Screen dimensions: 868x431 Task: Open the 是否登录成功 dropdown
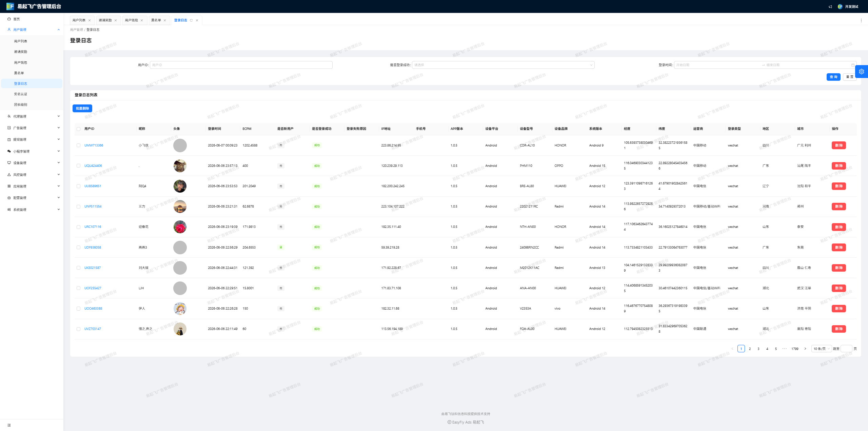[503, 65]
